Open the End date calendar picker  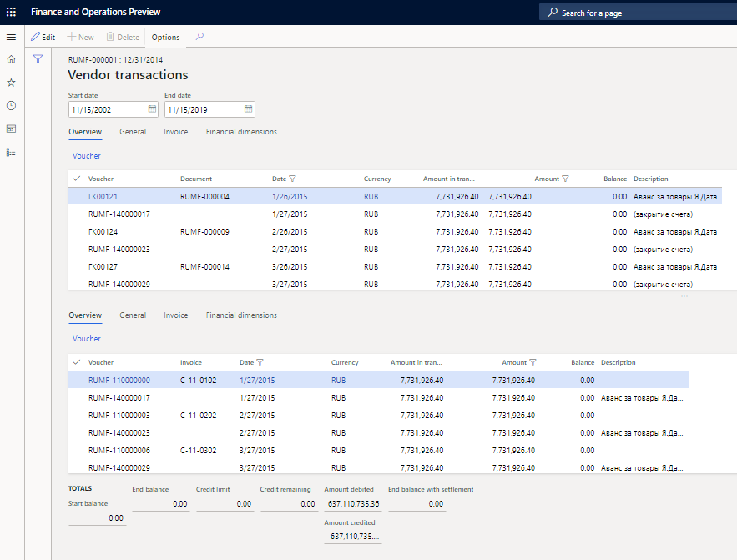(246, 108)
